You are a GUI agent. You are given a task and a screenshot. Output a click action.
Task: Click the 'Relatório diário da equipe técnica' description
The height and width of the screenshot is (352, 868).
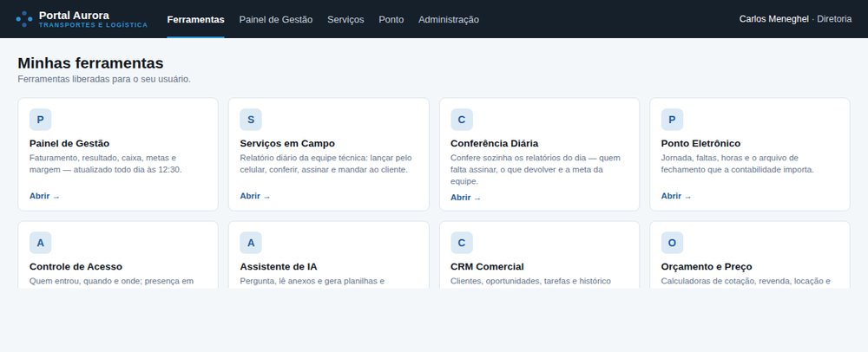(x=325, y=164)
